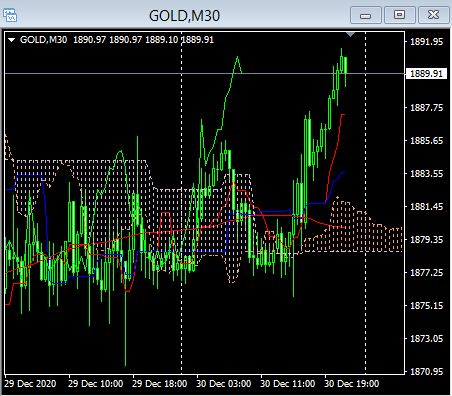Maximize the GOLD,M30 chart window
The width and height of the screenshot is (452, 396).
[399, 15]
